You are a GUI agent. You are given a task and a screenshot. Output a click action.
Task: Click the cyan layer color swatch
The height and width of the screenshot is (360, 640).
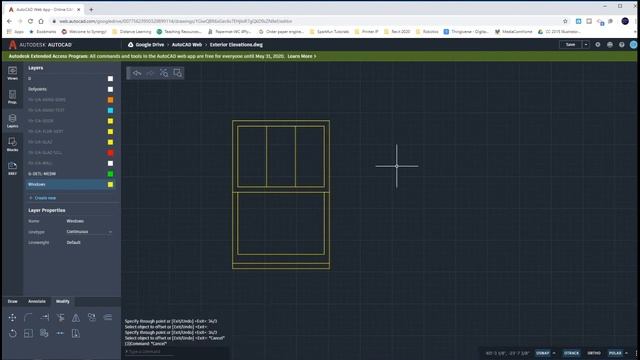(x=110, y=110)
